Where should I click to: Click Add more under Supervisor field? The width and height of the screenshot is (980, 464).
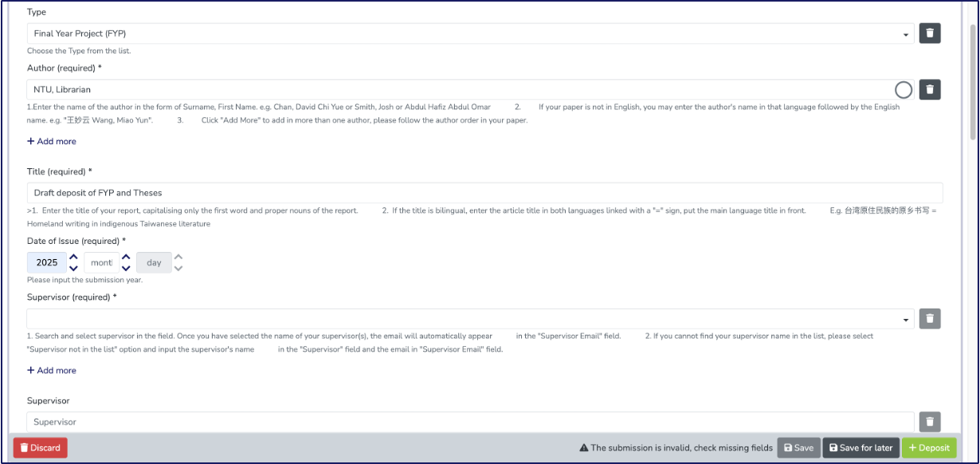click(52, 370)
